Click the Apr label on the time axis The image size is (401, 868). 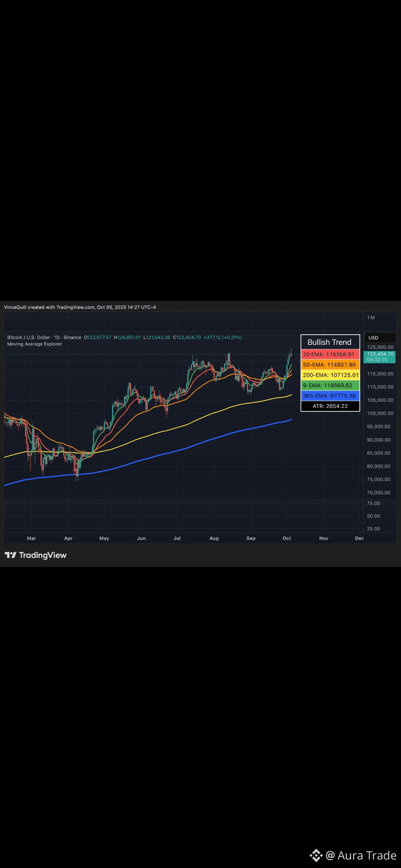tap(68, 538)
